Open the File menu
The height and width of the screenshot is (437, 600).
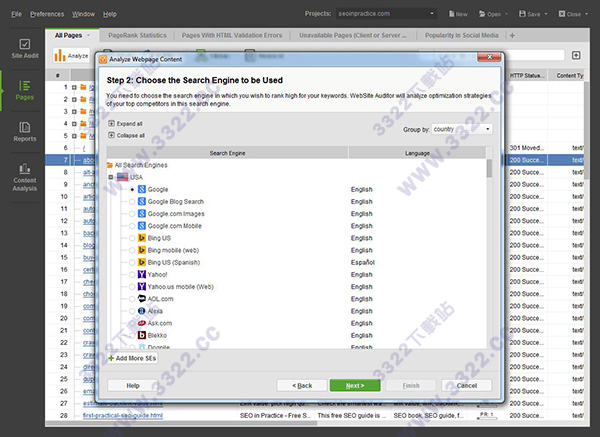16,14
